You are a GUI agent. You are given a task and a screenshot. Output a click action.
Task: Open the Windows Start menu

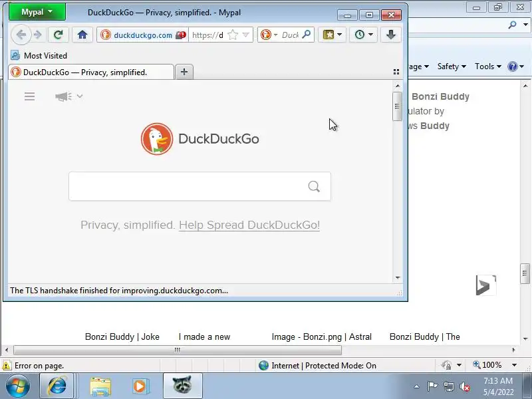[x=18, y=386]
